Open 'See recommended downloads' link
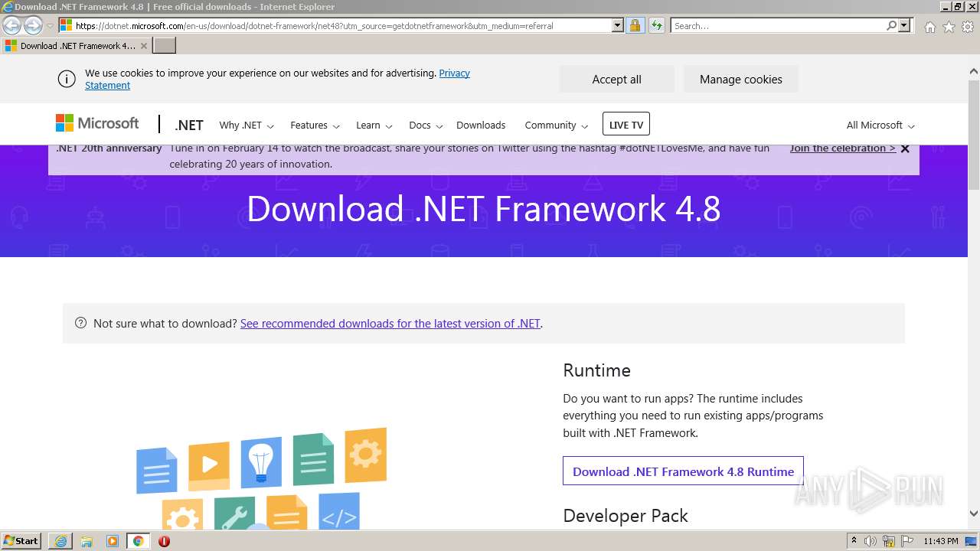 [390, 324]
